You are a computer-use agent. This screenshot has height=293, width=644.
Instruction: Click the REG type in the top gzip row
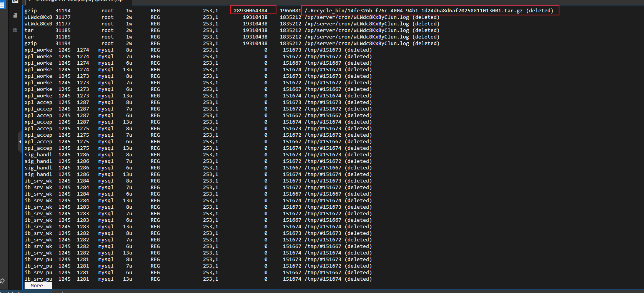coord(155,11)
